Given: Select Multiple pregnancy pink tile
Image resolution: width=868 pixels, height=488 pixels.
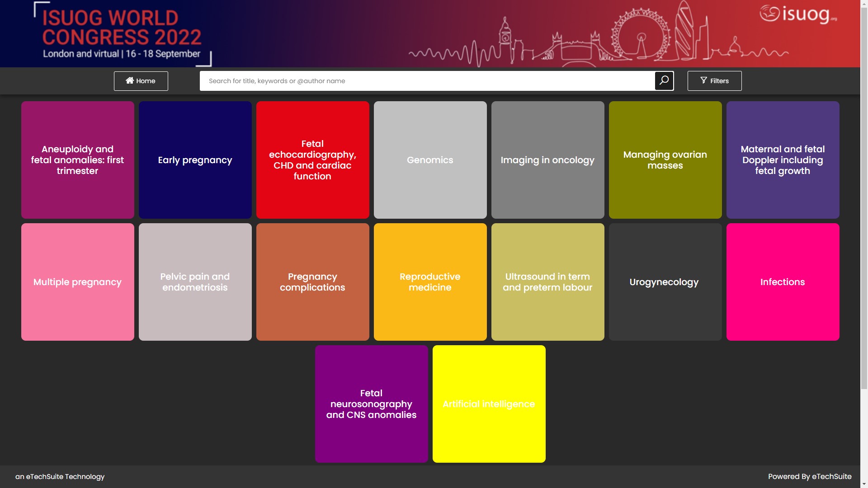Looking at the screenshot, I should point(78,282).
